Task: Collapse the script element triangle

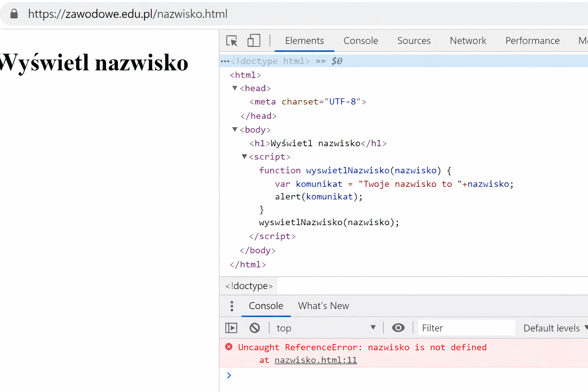Action: point(244,157)
